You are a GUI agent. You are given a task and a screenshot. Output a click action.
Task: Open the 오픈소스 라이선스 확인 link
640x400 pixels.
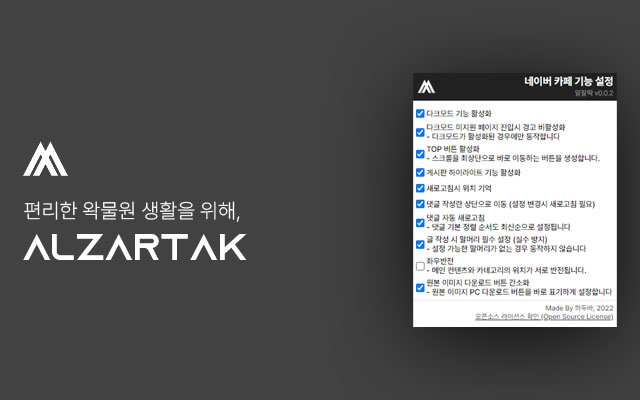pyautogui.click(x=544, y=317)
